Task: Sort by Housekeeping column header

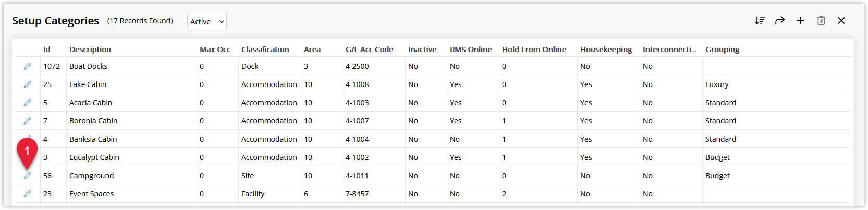Action: click(x=606, y=50)
